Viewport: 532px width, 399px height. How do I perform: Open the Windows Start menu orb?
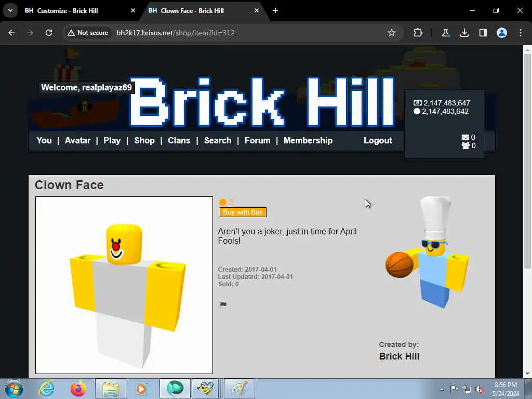click(14, 389)
